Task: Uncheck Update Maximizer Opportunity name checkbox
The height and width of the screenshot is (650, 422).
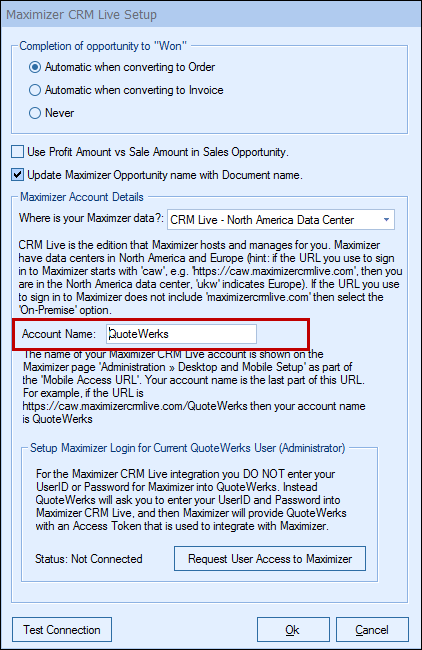Action: [17, 175]
